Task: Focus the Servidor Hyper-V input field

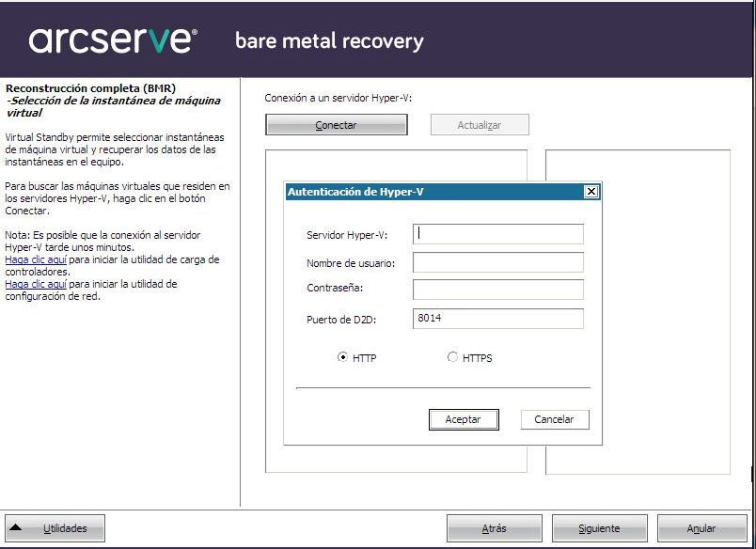Action: point(498,234)
